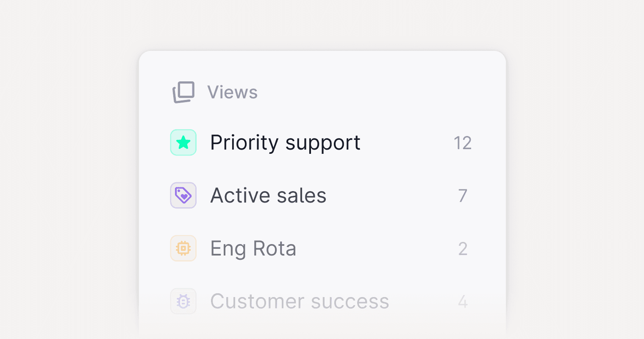The image size is (644, 339).
Task: Open the Active sales view
Action: tap(268, 195)
